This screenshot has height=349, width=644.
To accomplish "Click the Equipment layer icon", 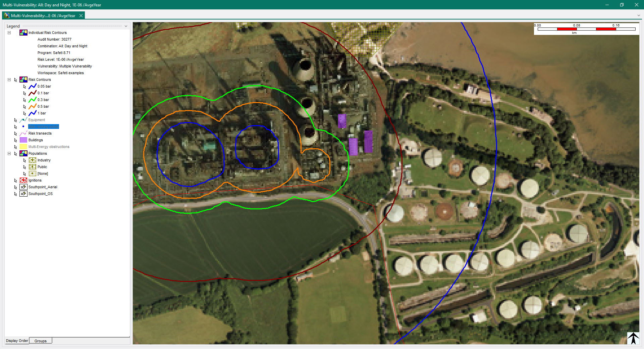I will [x=23, y=120].
